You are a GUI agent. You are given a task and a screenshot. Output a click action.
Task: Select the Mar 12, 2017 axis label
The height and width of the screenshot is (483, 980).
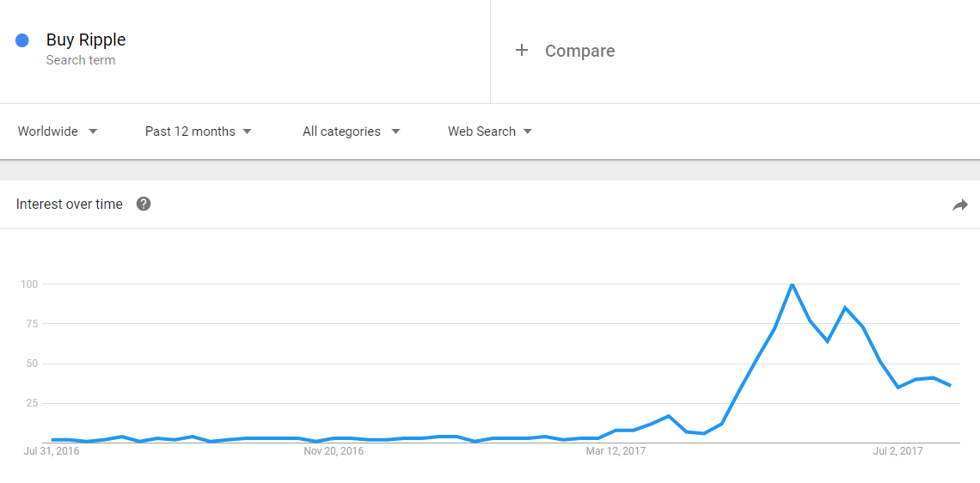pos(616,450)
